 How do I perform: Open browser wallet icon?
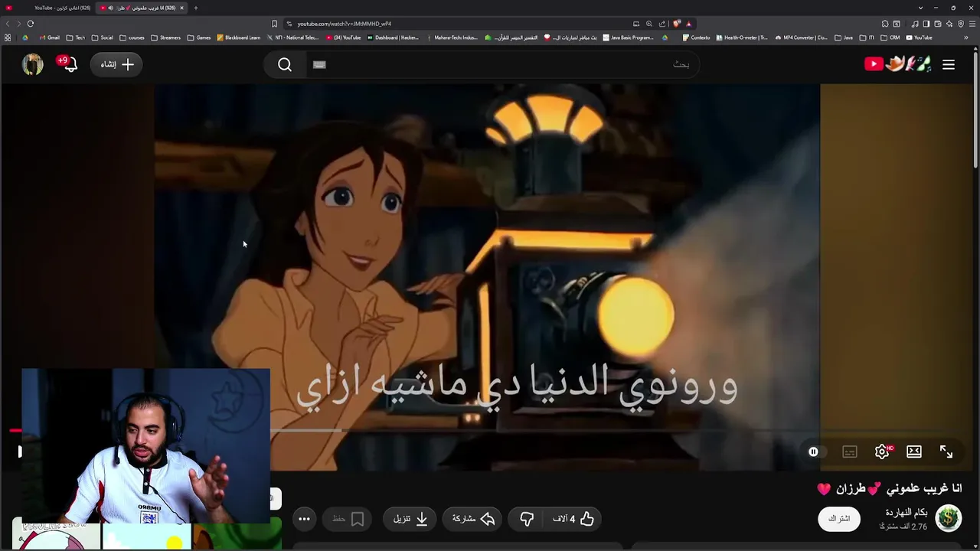pos(938,24)
